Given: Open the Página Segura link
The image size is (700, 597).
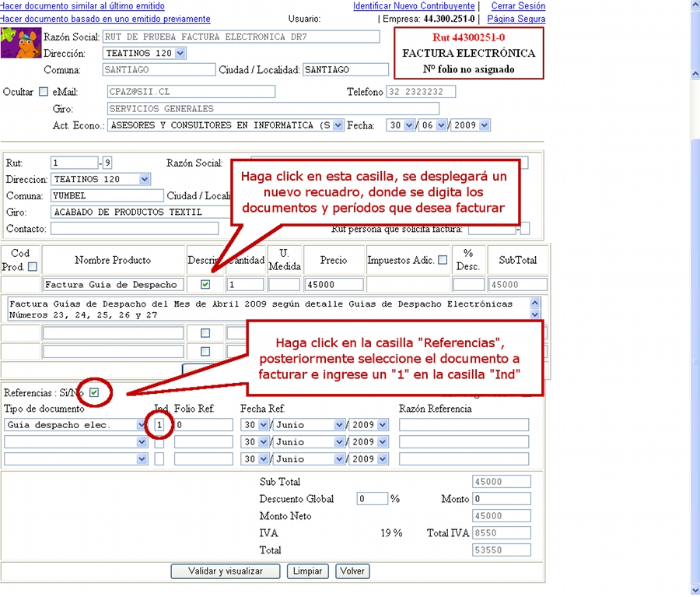Looking at the screenshot, I should [516, 19].
